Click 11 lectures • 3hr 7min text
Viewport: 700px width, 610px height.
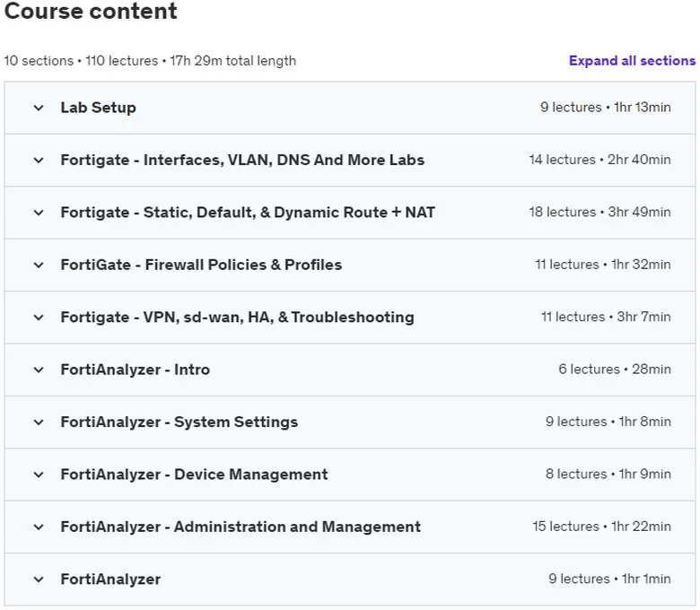[x=607, y=317]
